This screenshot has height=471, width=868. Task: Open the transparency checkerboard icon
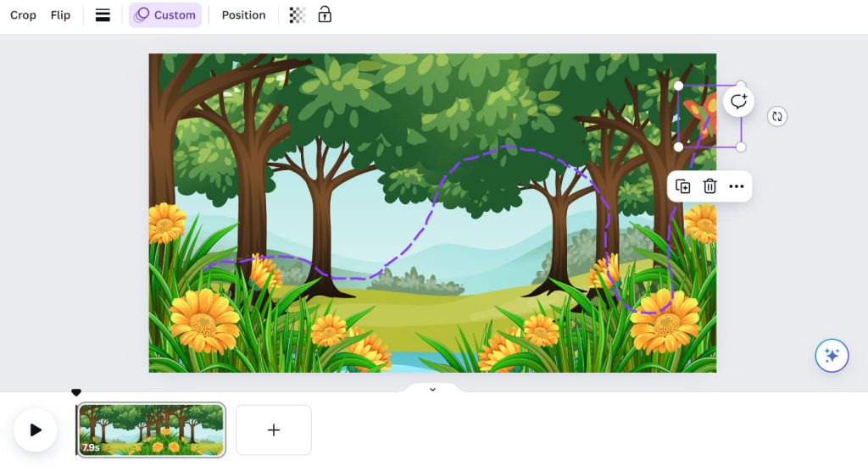[298, 15]
